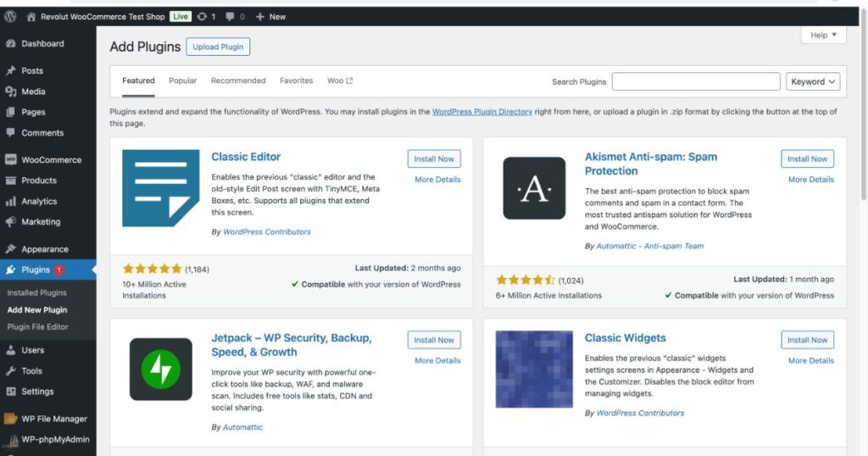868x456 pixels.
Task: Click the WordPress logo icon in admin bar
Action: pyautogui.click(x=10, y=17)
